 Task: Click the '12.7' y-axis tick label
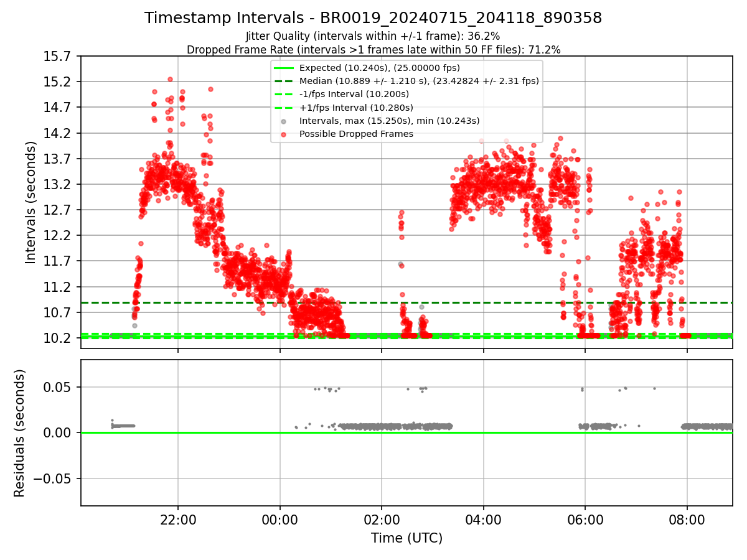[58, 210]
